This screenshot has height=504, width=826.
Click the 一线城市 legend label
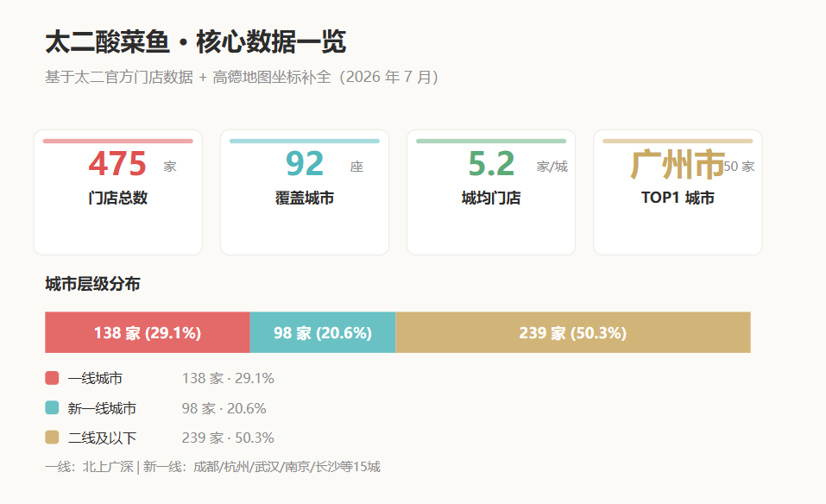(x=95, y=378)
